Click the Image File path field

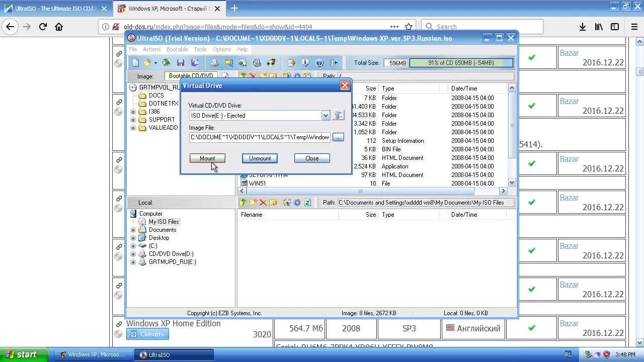(x=260, y=137)
